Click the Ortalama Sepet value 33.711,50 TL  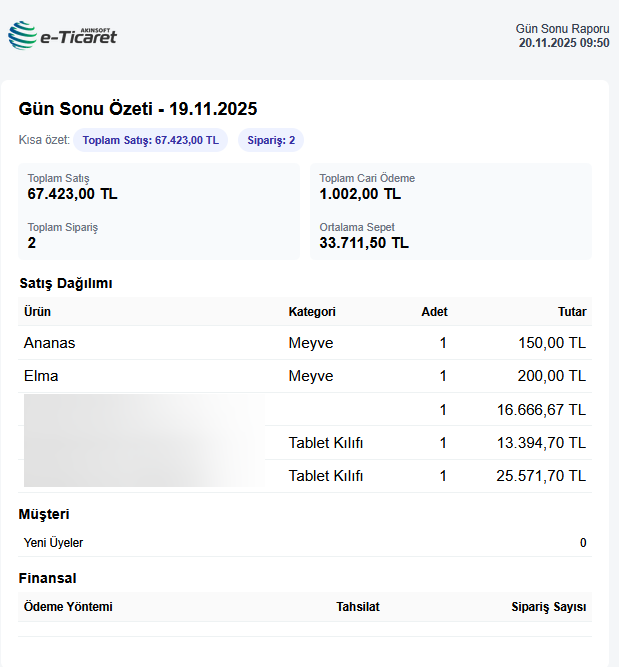[x=364, y=243]
